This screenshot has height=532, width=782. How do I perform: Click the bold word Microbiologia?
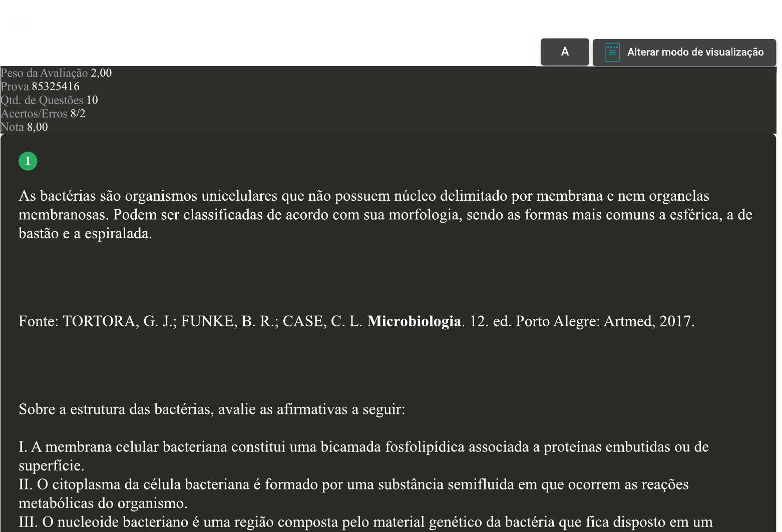tap(414, 321)
